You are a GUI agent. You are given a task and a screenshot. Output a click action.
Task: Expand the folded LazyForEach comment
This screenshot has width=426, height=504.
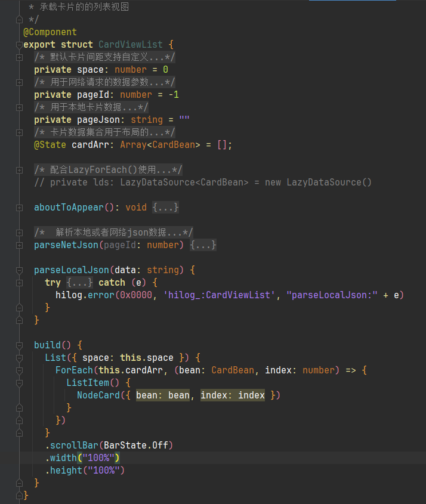[x=19, y=170]
